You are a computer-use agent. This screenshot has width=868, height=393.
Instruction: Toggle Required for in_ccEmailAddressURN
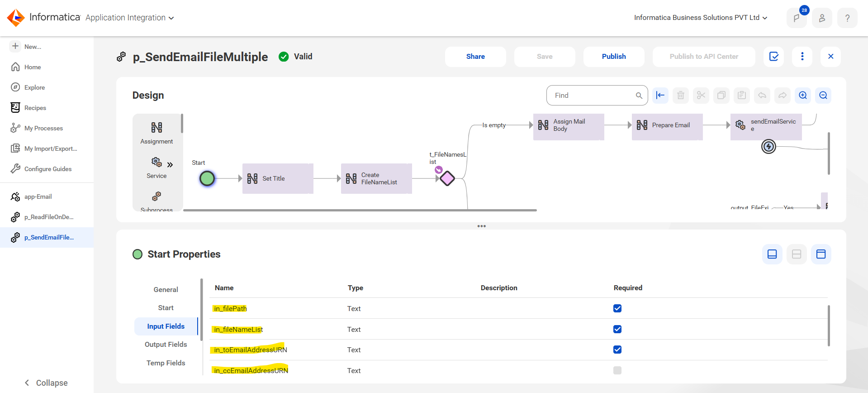[617, 370]
